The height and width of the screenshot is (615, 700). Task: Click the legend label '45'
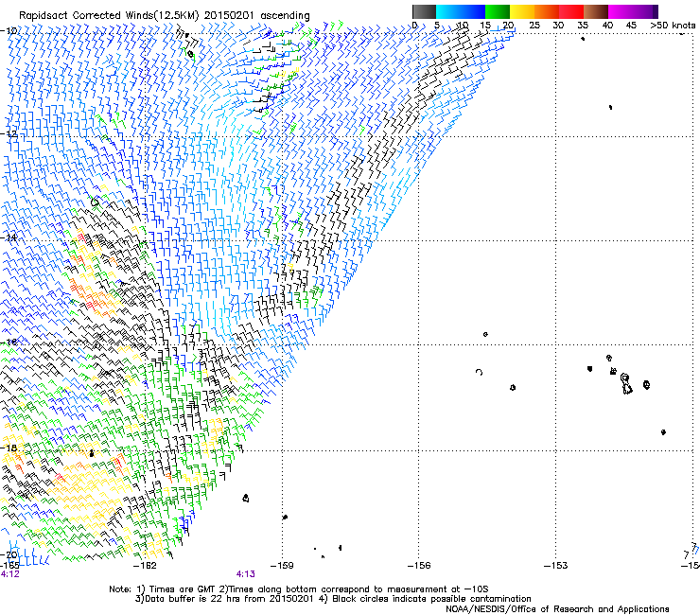point(631,25)
